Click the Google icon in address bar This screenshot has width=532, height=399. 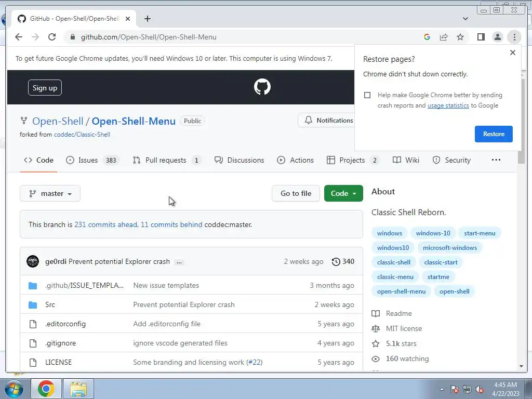(427, 37)
